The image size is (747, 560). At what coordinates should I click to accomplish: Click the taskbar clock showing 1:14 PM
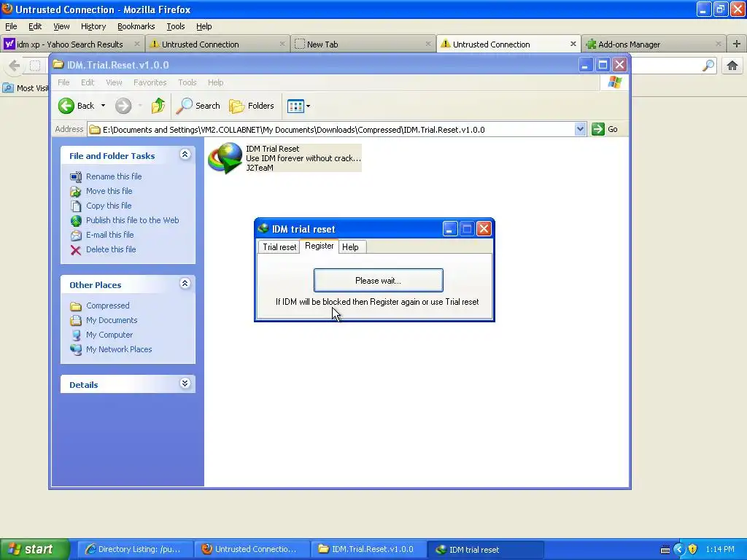coord(720,549)
